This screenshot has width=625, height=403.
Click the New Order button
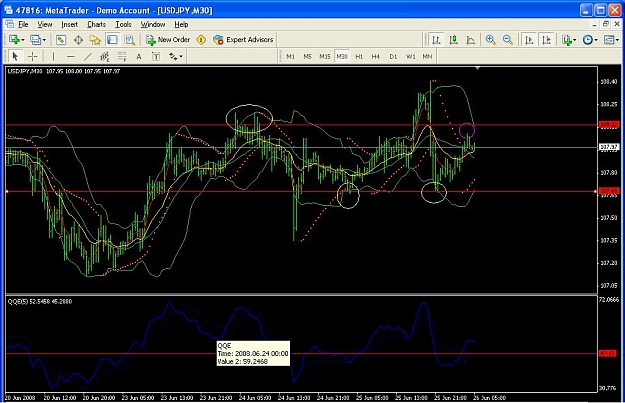[x=168, y=40]
